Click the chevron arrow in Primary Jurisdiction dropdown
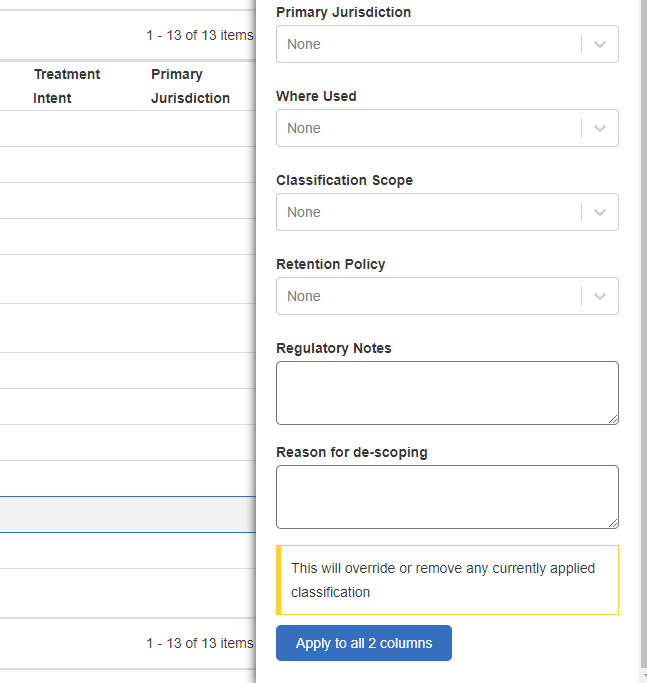The image size is (647, 683). point(600,44)
